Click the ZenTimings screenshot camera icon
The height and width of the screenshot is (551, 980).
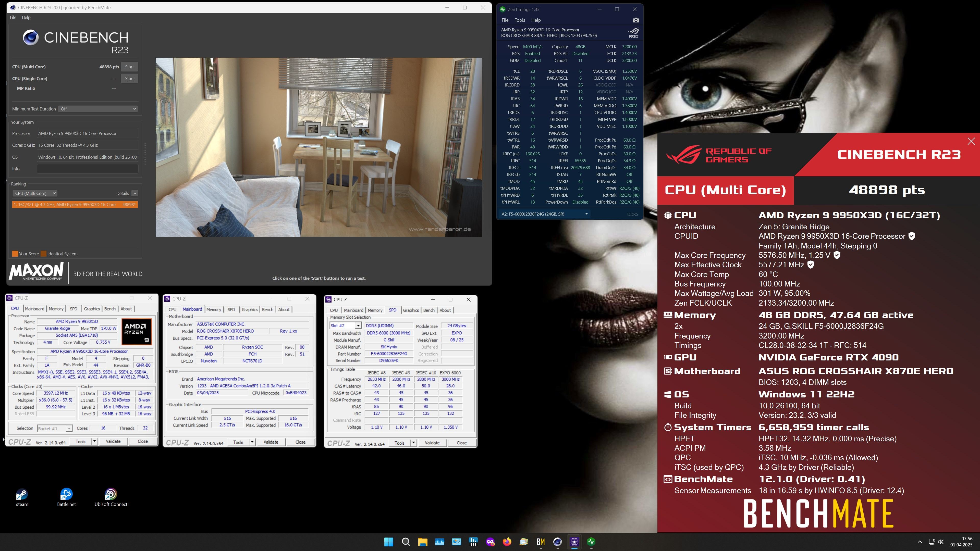click(636, 20)
